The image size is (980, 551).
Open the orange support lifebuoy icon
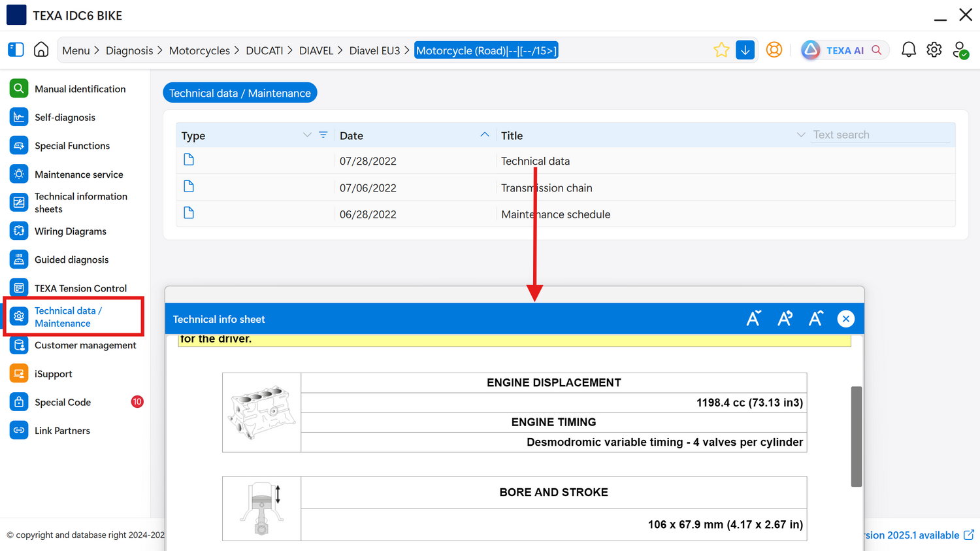774,50
